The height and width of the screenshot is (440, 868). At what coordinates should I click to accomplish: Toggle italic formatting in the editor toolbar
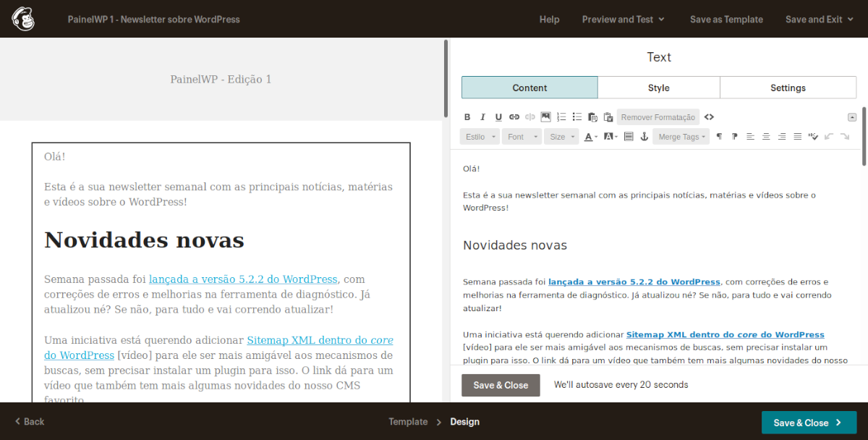coord(482,117)
